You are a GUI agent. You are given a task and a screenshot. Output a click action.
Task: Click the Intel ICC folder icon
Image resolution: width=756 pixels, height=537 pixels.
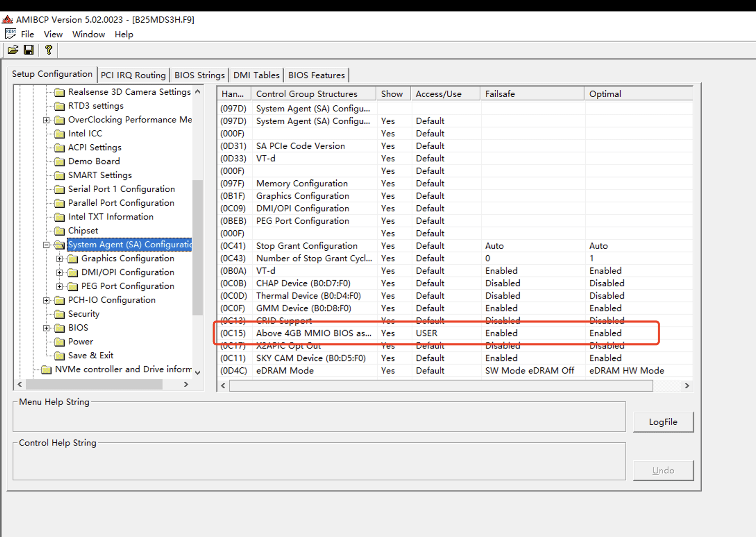click(60, 134)
